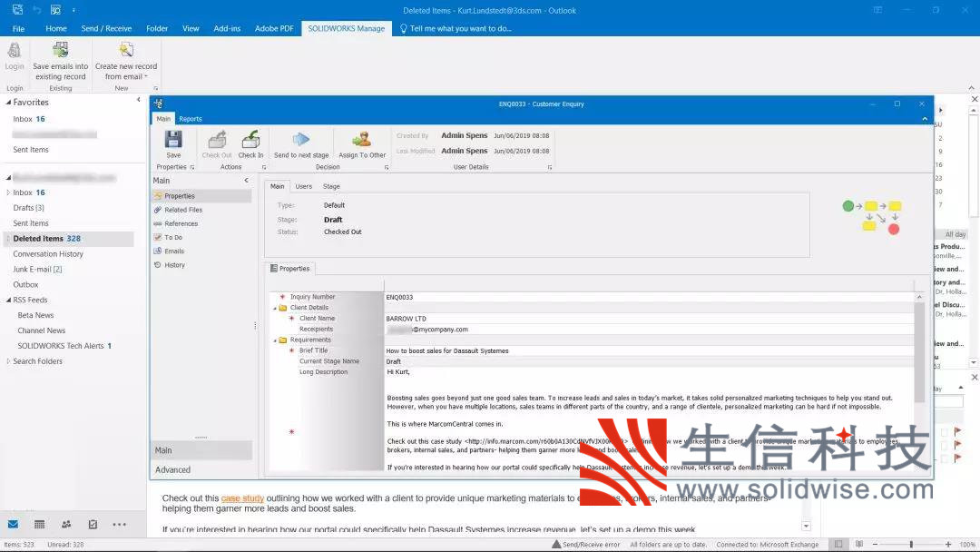Open the Add-ins ribbon tab
Image resolution: width=980 pixels, height=552 pixels.
tap(227, 29)
